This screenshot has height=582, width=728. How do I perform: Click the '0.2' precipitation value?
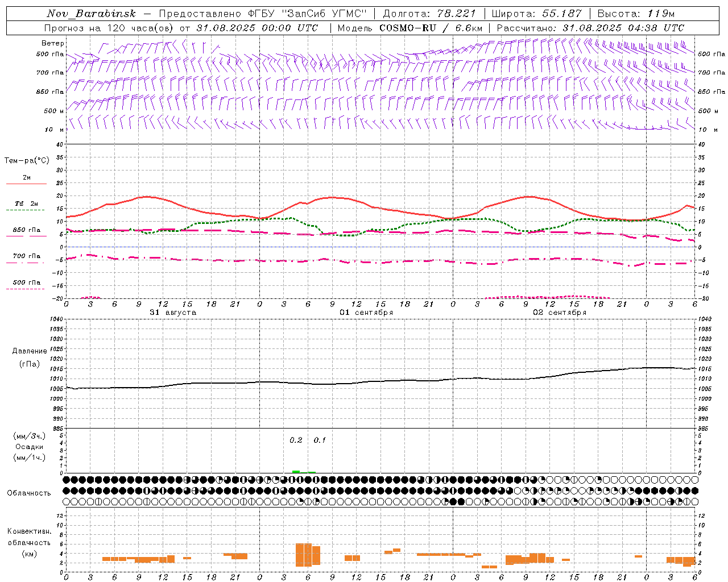coord(296,440)
